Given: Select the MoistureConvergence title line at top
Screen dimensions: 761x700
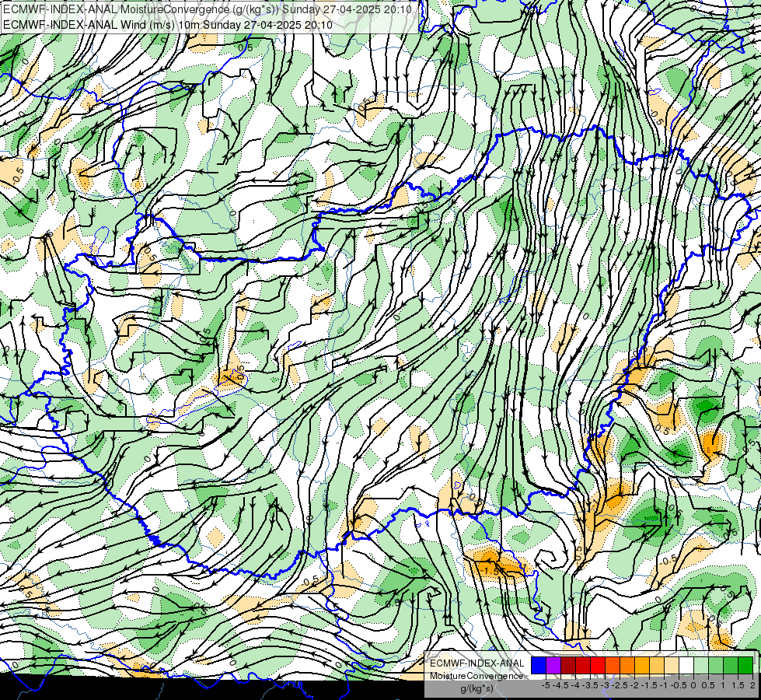Looking at the screenshot, I should pyautogui.click(x=208, y=9).
